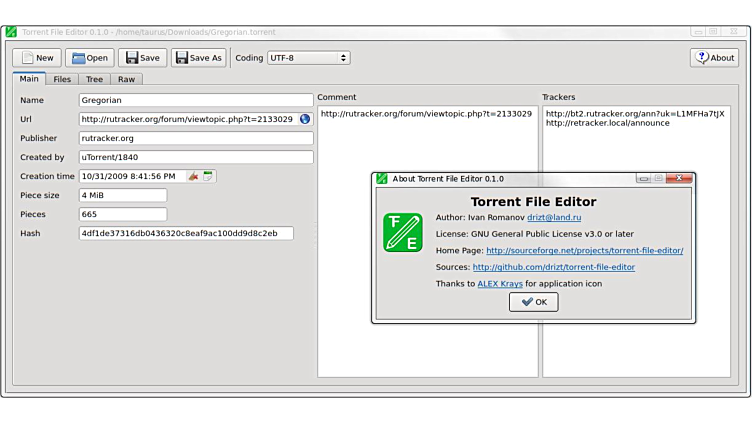Close the About dialog with red X

click(x=679, y=178)
